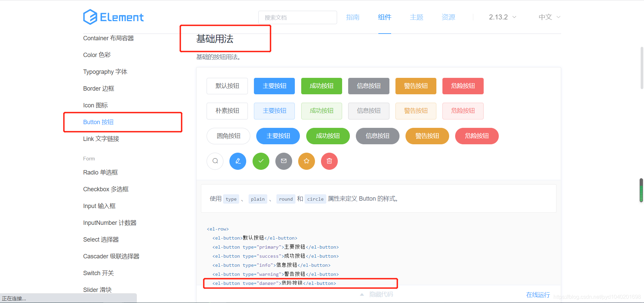Click the solid blue 主要按钮 button
Screen dimensions: 644x303
(274, 86)
